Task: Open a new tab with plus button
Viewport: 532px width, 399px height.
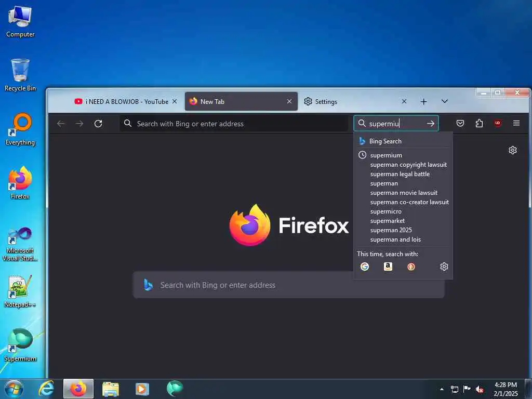Action: point(424,101)
